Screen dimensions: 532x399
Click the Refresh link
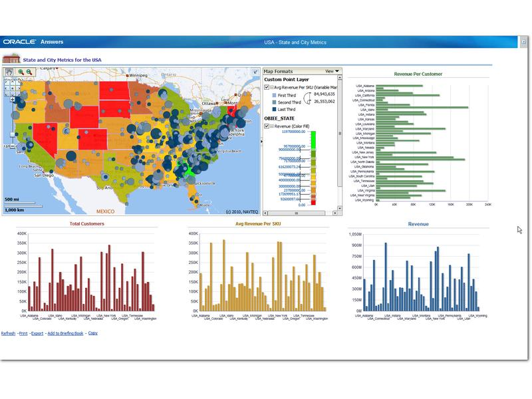click(x=8, y=333)
